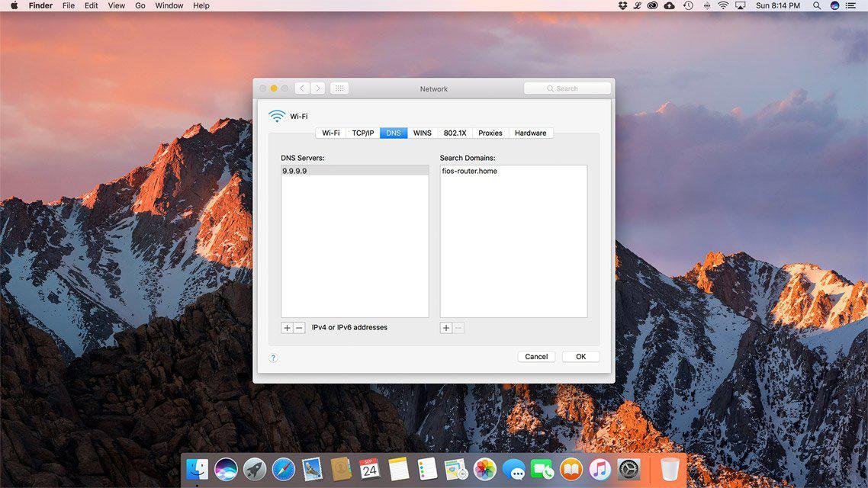This screenshot has width=868, height=488.
Task: Click the Dropbox icon in menu bar
Action: click(622, 5)
